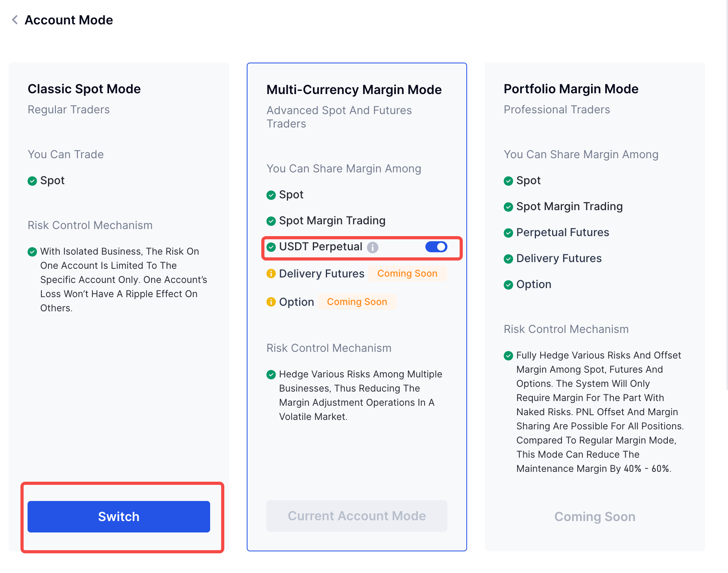Select the Classic Spot Mode heading
The width and height of the screenshot is (728, 573).
pos(84,89)
